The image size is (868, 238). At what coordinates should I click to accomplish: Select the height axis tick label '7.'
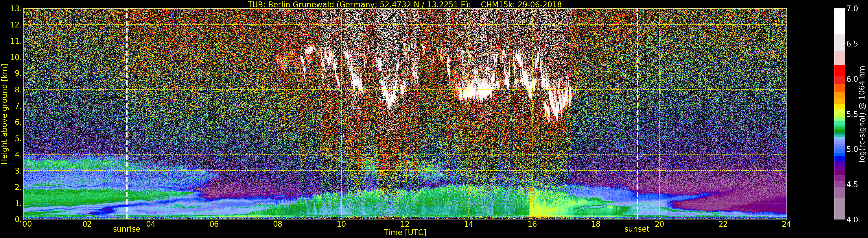coord(18,106)
